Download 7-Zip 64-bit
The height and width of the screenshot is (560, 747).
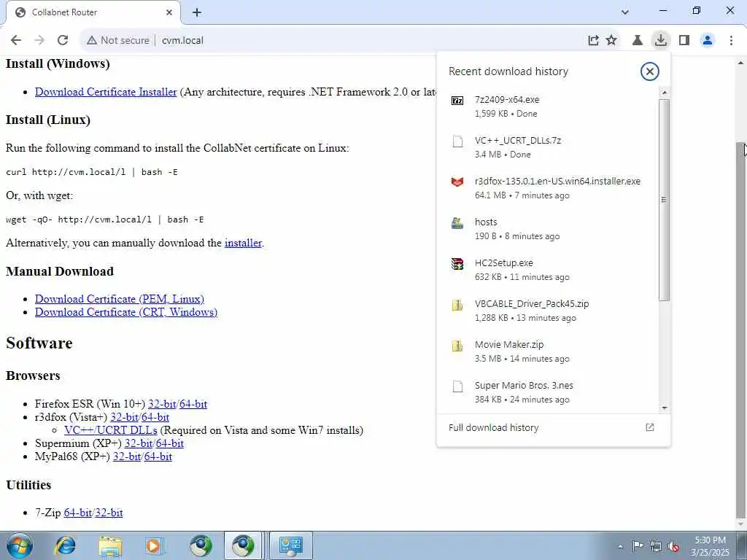pos(77,513)
